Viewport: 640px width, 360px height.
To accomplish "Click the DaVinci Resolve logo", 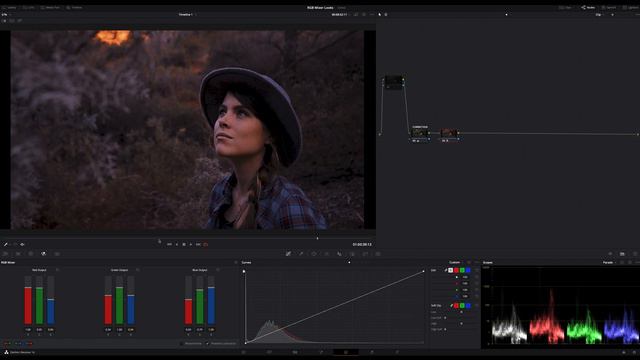I will tap(6, 352).
